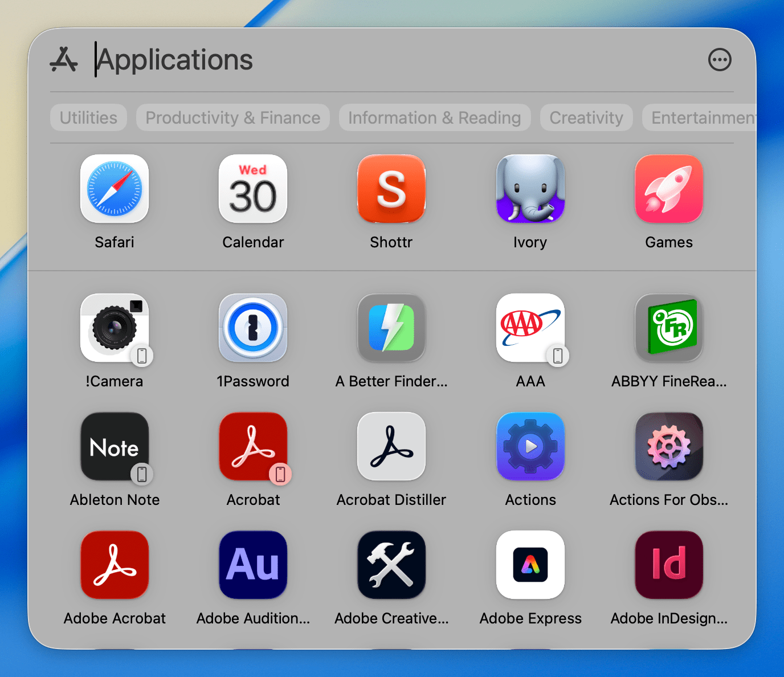
Task: Launch ABBYY FineReader
Action: [x=669, y=328]
